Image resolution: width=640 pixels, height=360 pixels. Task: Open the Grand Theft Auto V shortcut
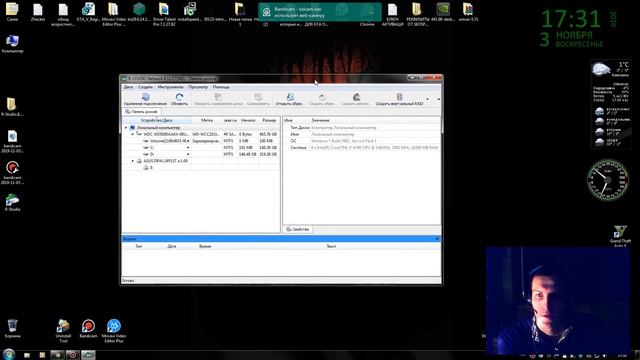coord(620,236)
